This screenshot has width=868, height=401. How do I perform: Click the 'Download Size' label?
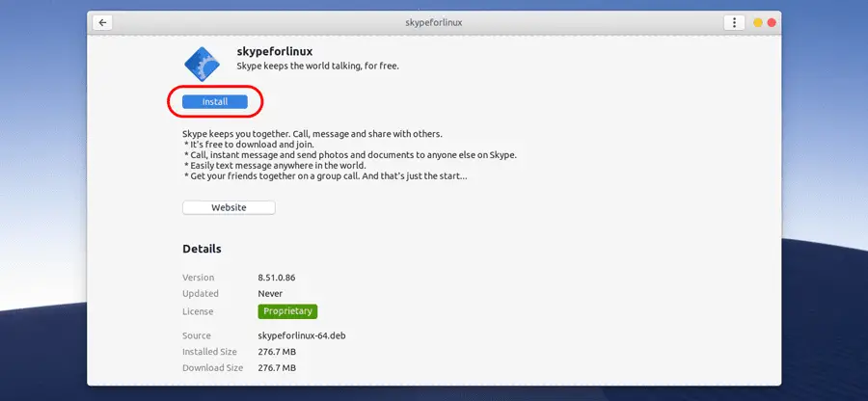point(212,368)
